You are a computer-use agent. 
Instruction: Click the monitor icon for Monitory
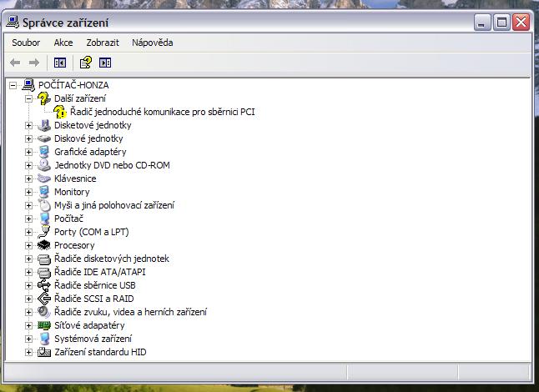click(x=44, y=192)
